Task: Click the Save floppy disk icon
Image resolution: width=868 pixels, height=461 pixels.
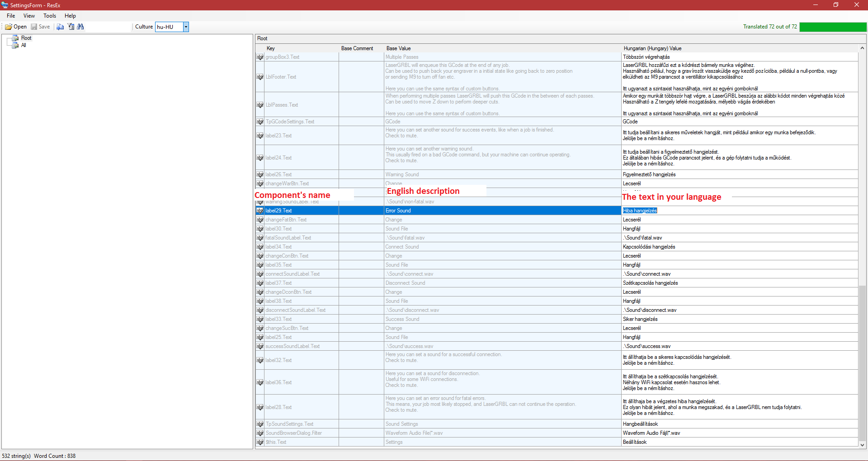Action: pos(34,27)
